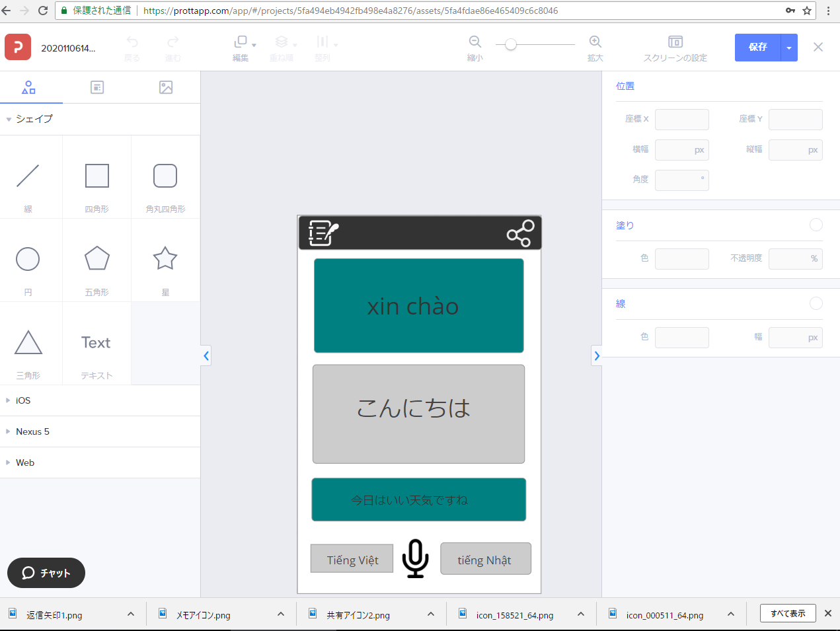Screen dimensions: 840x631
Task: Select the rectangle (四角形) shape
Action: (97, 176)
